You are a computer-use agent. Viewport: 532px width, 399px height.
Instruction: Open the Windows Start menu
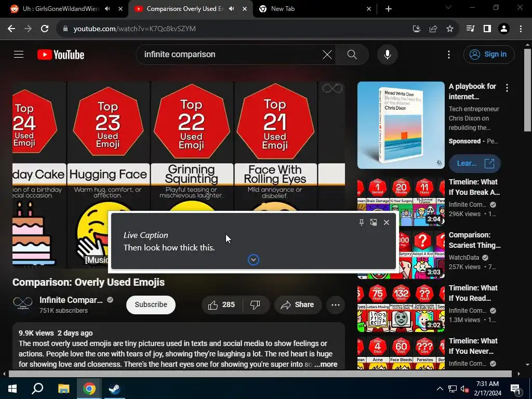(12, 389)
